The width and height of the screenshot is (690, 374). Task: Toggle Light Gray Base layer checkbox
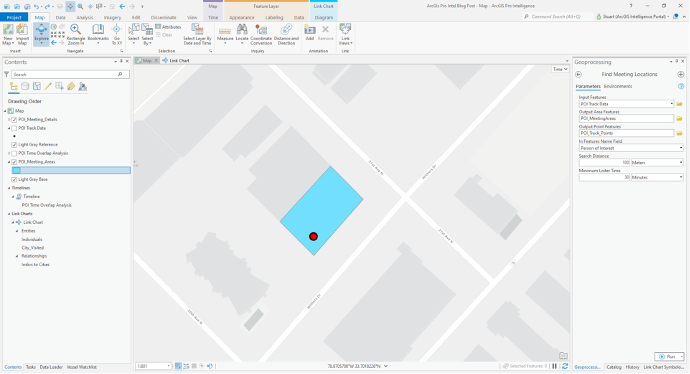click(x=14, y=180)
